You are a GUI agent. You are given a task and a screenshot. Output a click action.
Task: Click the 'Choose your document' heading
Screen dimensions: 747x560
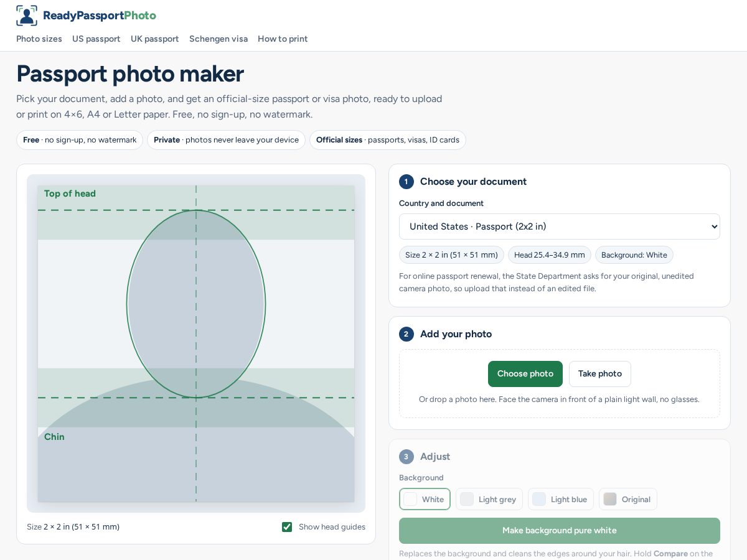(473, 182)
